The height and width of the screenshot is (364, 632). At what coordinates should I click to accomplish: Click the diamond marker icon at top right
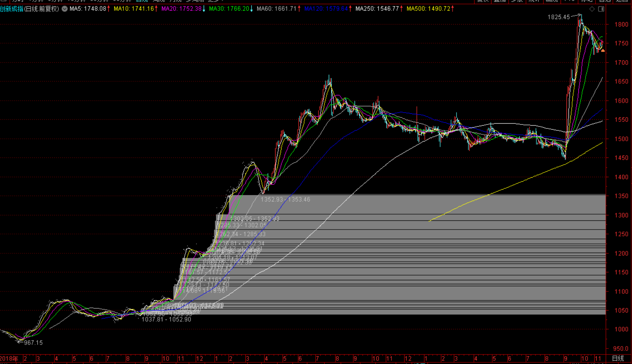(x=592, y=9)
